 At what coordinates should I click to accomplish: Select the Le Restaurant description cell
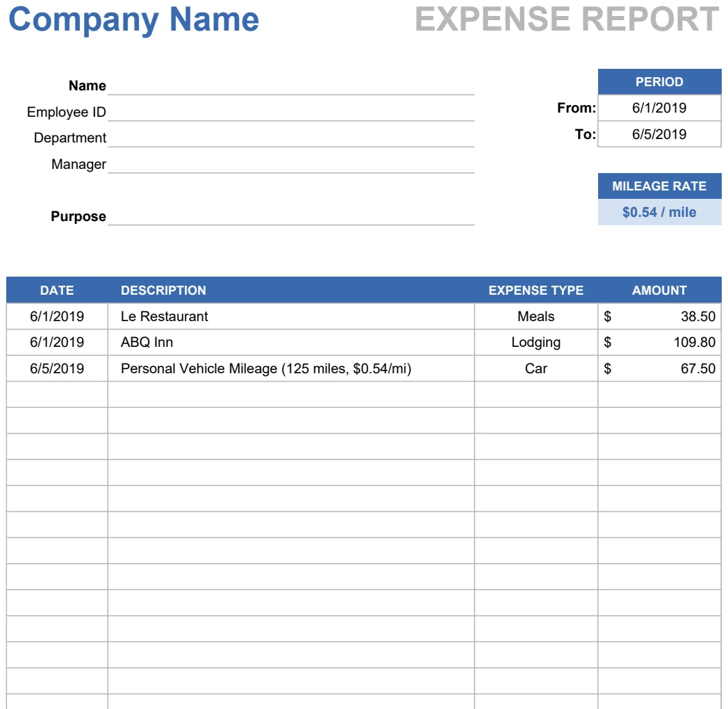[x=291, y=316]
